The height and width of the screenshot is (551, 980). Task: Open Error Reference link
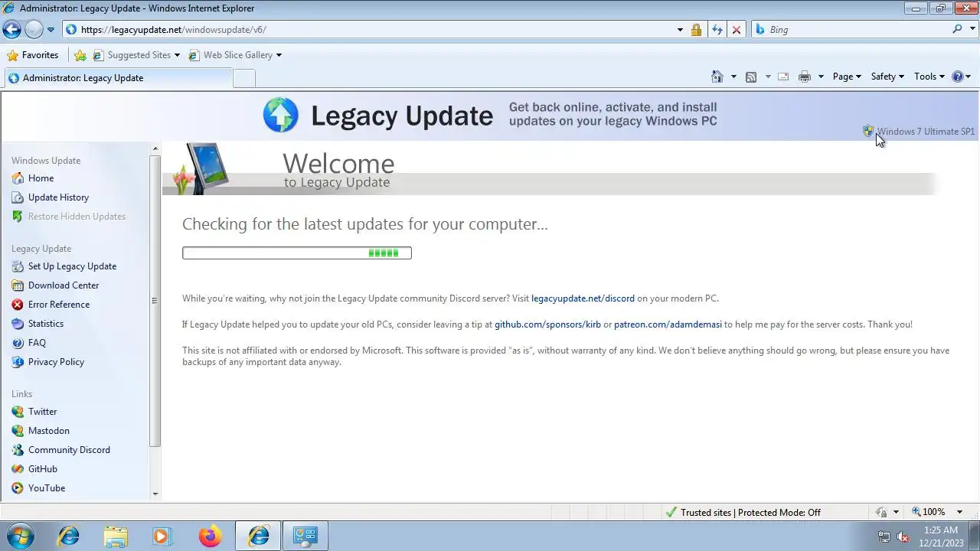click(59, 305)
